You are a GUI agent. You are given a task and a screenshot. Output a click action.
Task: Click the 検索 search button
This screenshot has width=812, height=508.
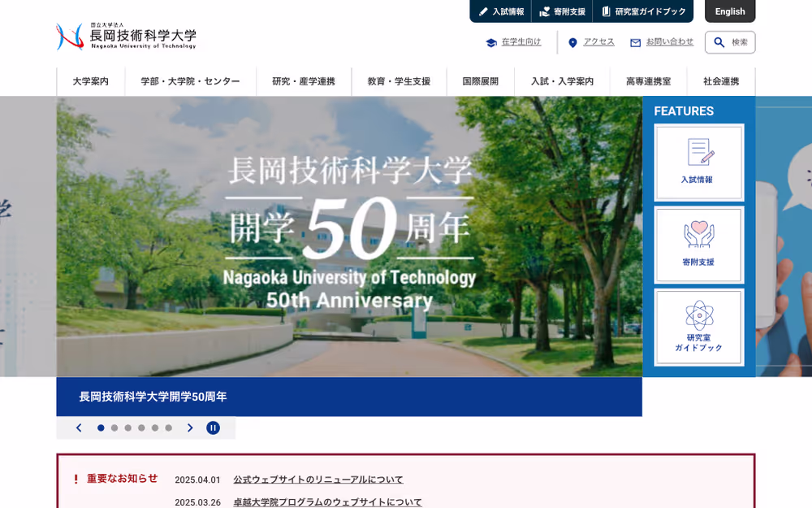(x=730, y=42)
